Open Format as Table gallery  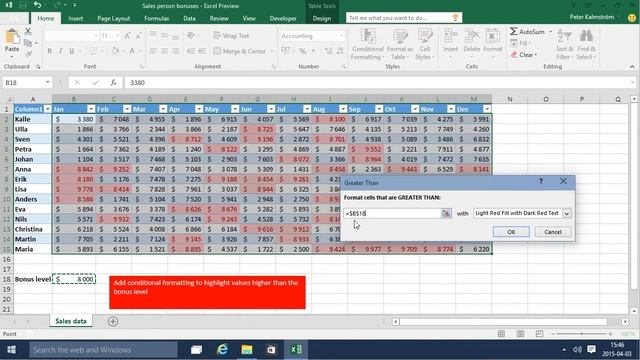pyautogui.click(x=400, y=44)
